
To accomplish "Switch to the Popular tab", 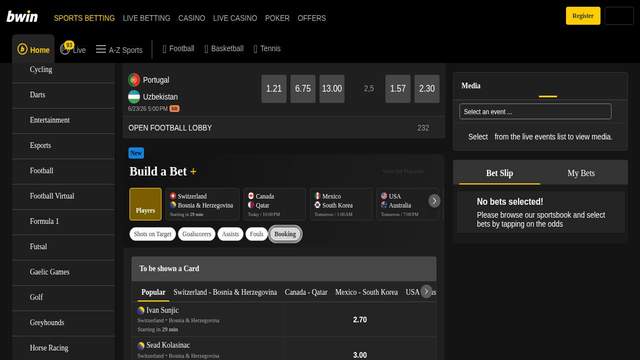I will pyautogui.click(x=153, y=292).
